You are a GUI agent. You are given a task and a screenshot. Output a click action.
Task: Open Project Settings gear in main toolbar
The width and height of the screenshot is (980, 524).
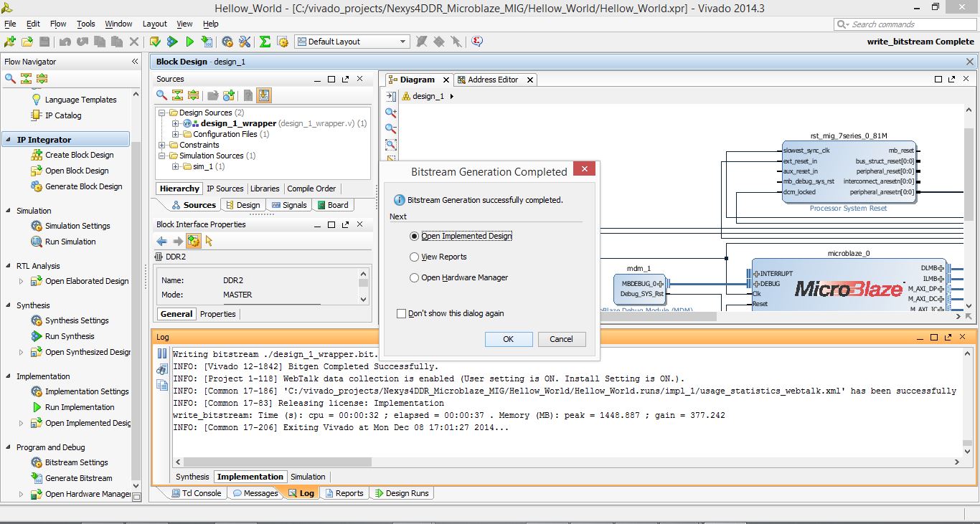(x=227, y=42)
